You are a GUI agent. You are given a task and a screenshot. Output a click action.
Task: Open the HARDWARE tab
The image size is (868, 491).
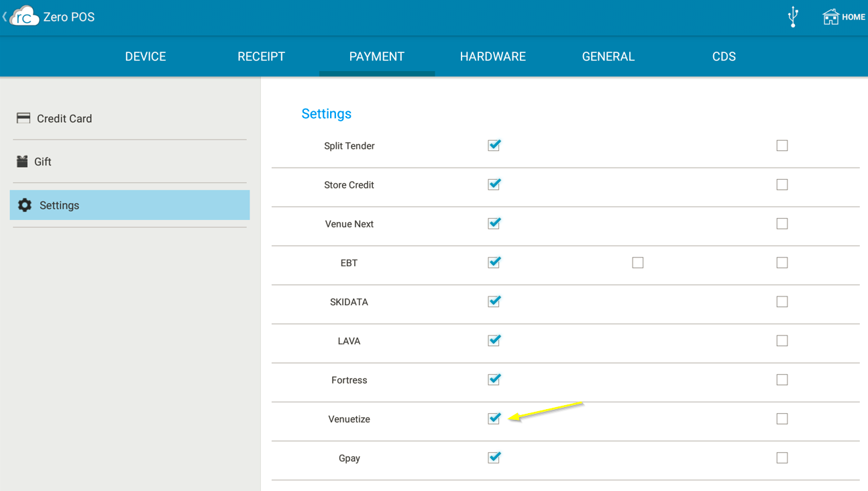pos(493,57)
